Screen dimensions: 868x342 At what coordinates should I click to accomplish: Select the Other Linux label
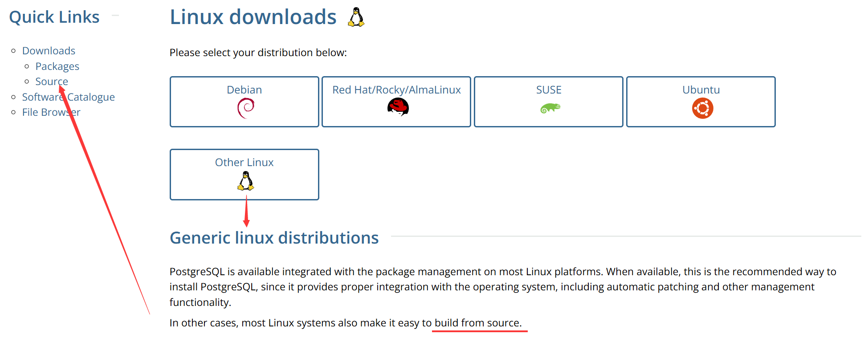point(244,163)
